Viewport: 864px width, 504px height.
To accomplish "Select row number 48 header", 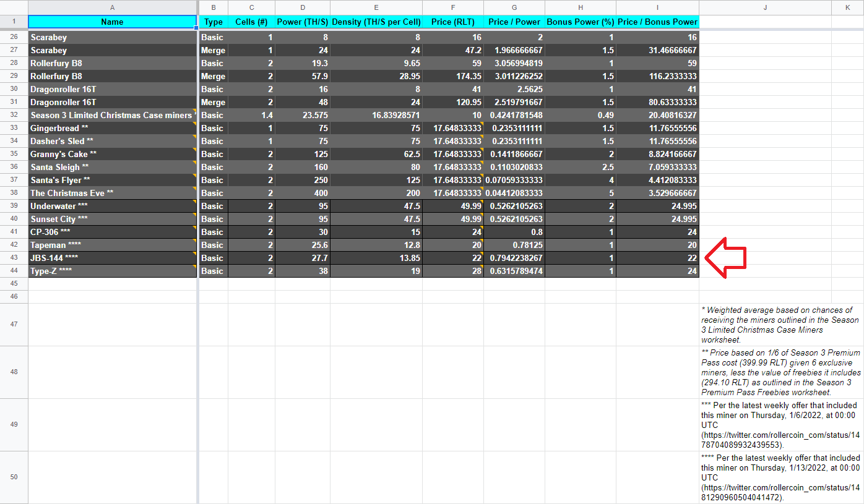I will (14, 372).
